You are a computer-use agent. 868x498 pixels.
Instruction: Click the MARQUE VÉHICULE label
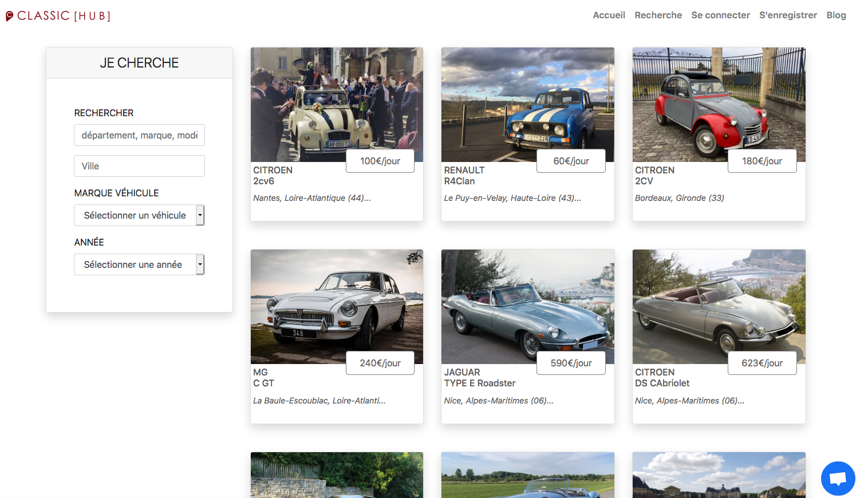[x=116, y=193]
